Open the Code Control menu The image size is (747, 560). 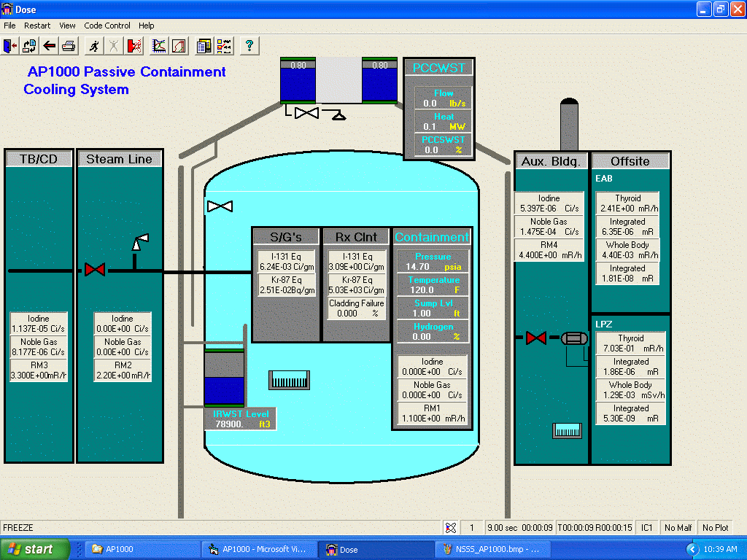coord(107,26)
